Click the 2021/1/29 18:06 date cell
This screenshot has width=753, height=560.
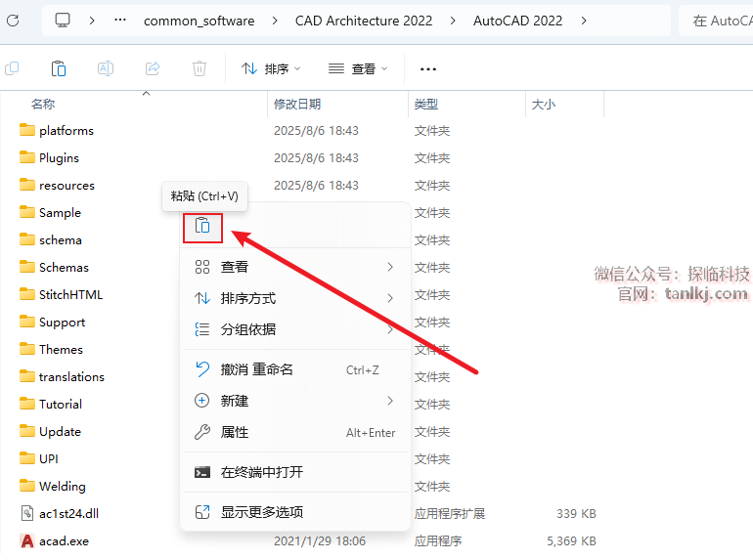[320, 540]
